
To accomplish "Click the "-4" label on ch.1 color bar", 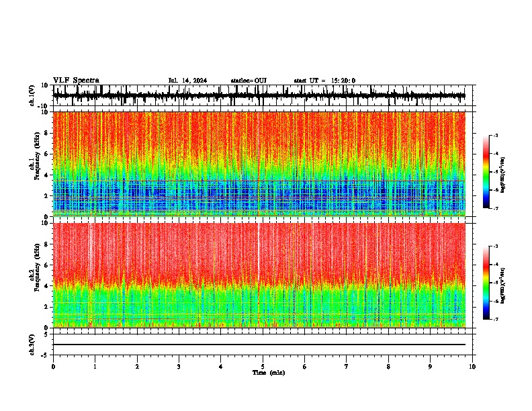I will pyautogui.click(x=495, y=154).
